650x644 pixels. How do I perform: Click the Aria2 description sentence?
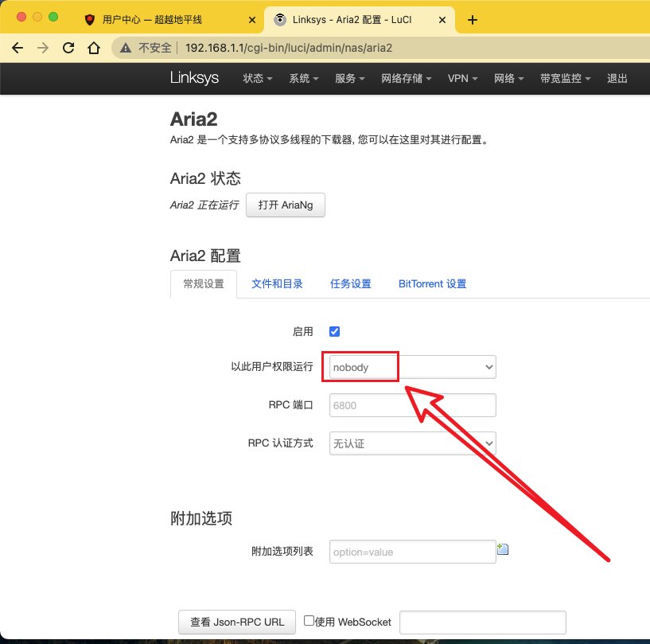tap(329, 140)
